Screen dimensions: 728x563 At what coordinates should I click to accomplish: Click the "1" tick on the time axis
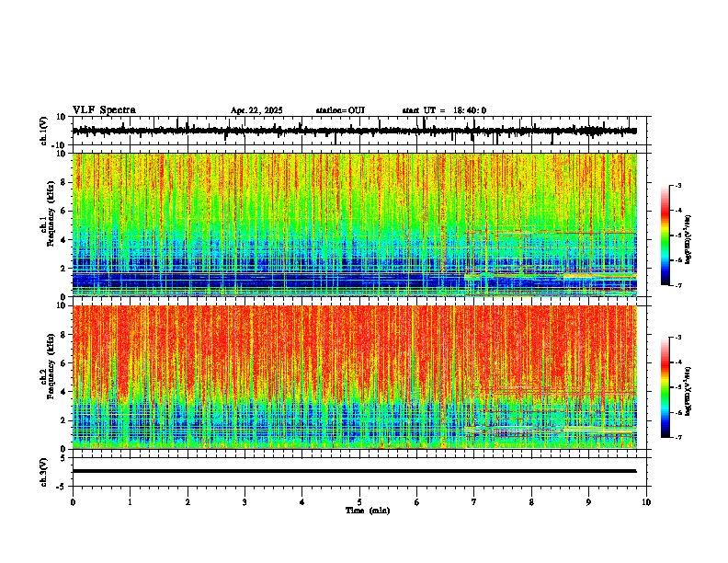coord(130,502)
